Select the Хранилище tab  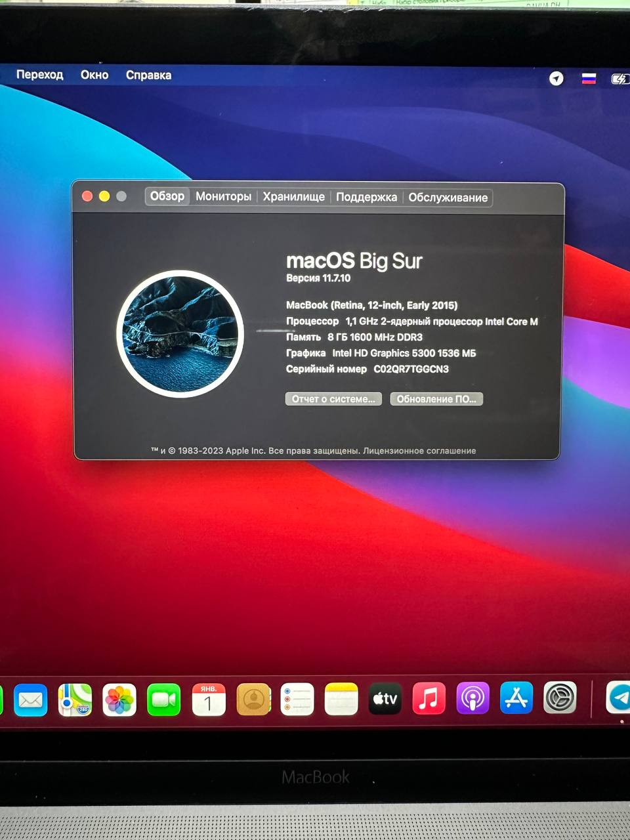293,197
